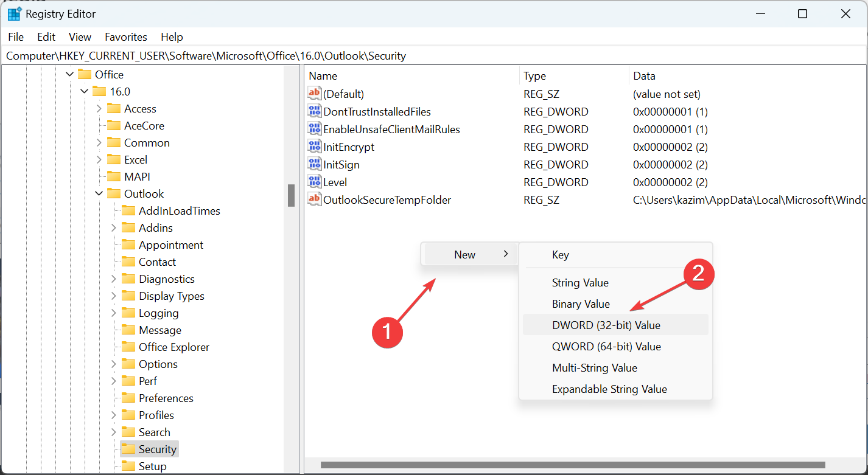
Task: Collapse the 16.0 key
Action: tap(84, 91)
